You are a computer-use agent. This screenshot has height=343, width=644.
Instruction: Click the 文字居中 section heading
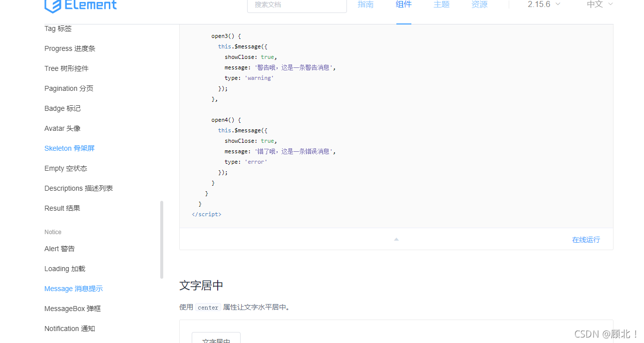[201, 286]
